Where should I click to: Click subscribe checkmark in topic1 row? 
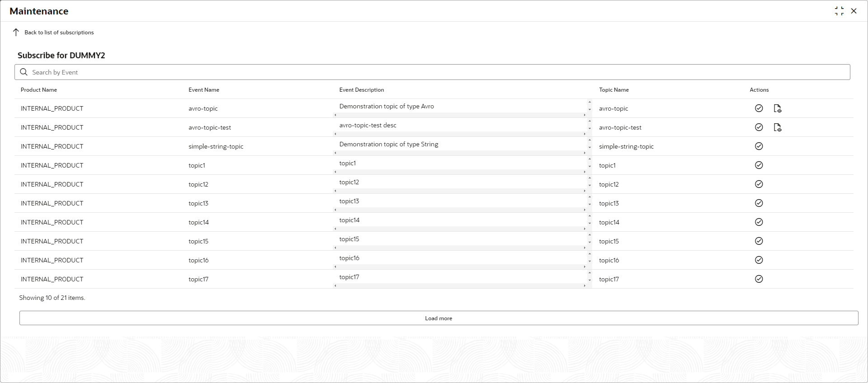click(759, 165)
